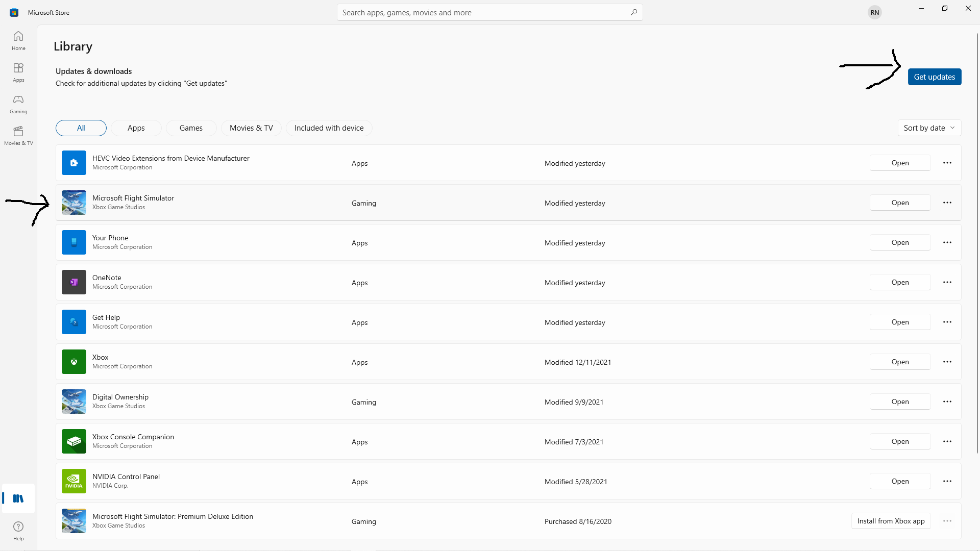Open more options for Digital Ownership
This screenshot has width=980, height=551.
[947, 402]
